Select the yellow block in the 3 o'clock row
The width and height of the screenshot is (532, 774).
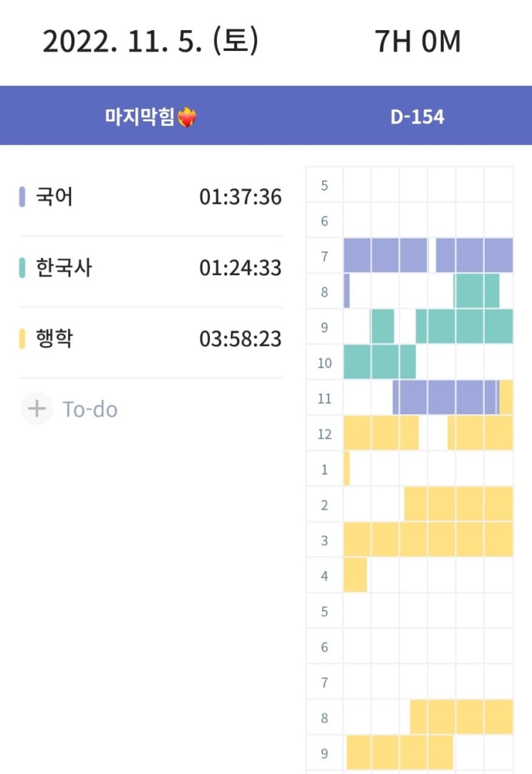[428, 540]
